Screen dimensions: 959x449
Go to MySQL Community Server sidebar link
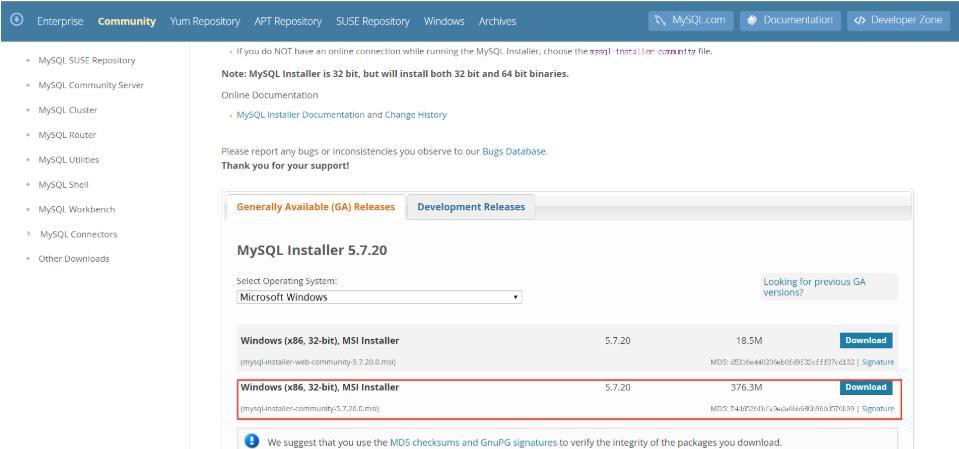pos(91,85)
